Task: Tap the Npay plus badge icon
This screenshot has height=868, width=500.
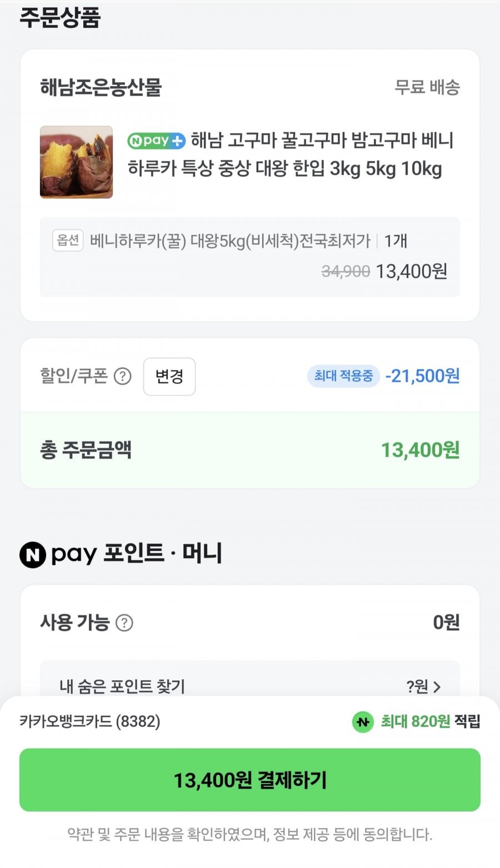Action: pyautogui.click(x=156, y=141)
